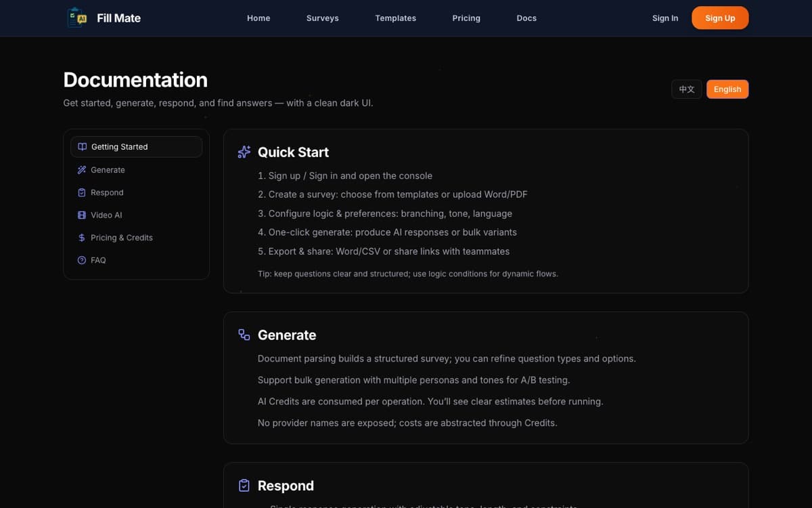Click the line "AI Credits are consumed per operation"

(x=430, y=402)
